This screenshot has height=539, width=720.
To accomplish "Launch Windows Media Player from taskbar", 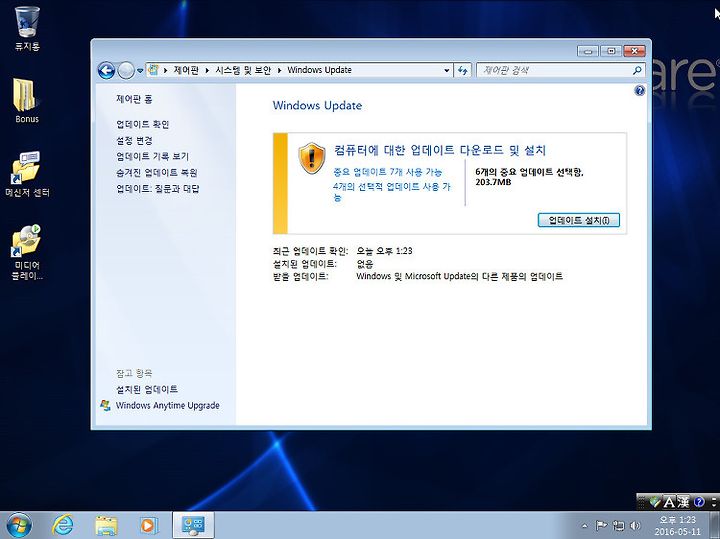I will point(149,525).
